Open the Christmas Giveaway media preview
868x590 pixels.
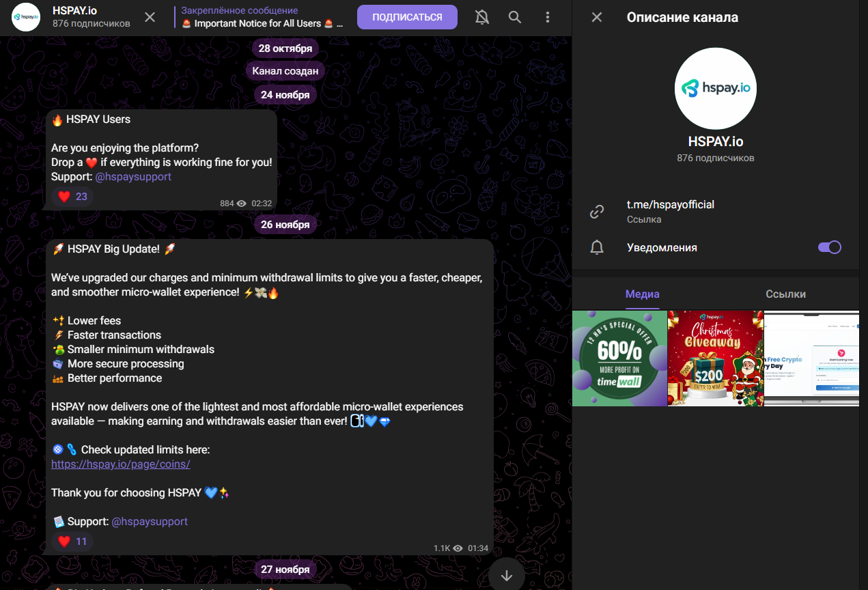point(715,359)
